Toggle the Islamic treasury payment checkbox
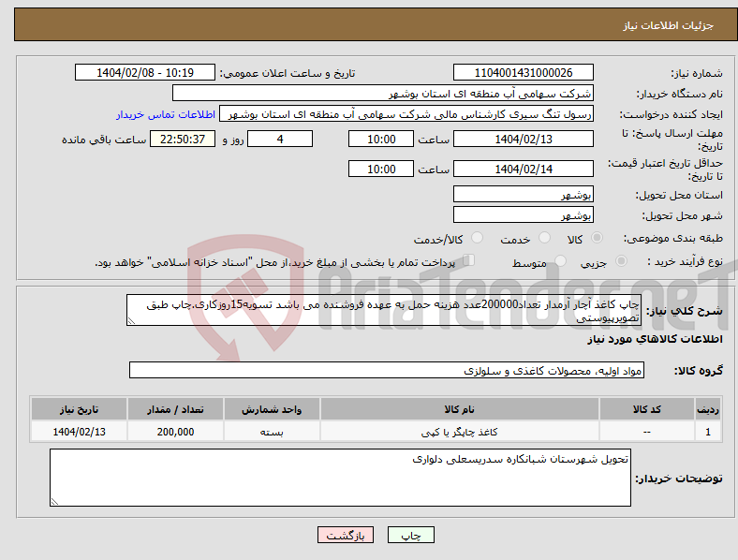738x560 pixels. click(x=468, y=259)
